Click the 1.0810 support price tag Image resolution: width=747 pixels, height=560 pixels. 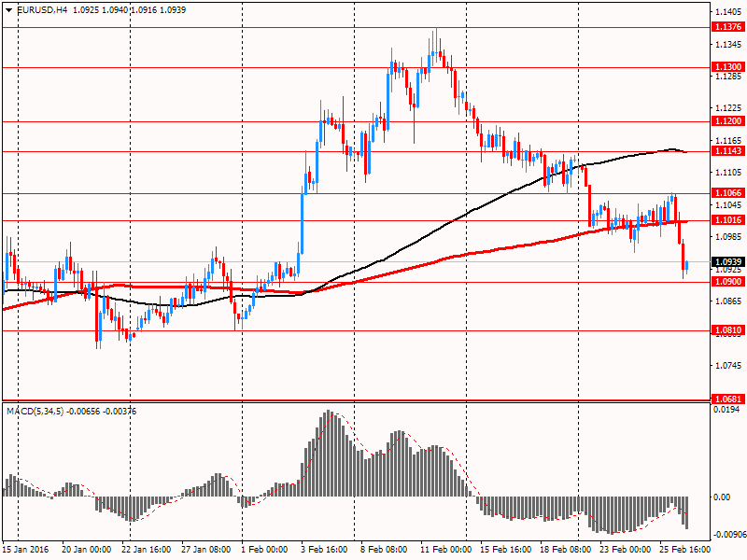click(x=727, y=330)
